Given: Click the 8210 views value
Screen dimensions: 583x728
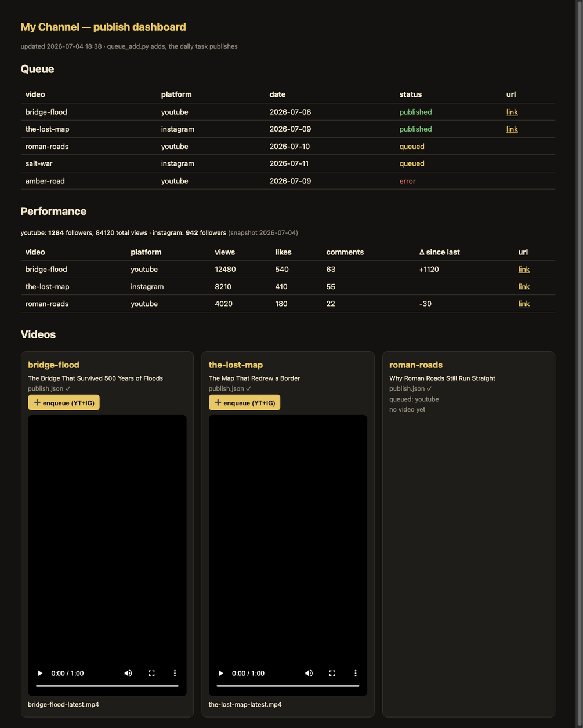Looking at the screenshot, I should pyautogui.click(x=224, y=286).
